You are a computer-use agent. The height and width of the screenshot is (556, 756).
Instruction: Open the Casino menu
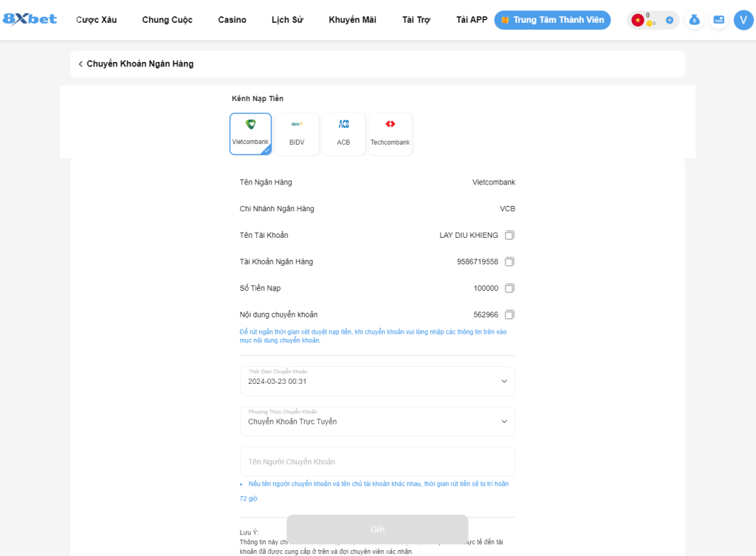point(232,20)
